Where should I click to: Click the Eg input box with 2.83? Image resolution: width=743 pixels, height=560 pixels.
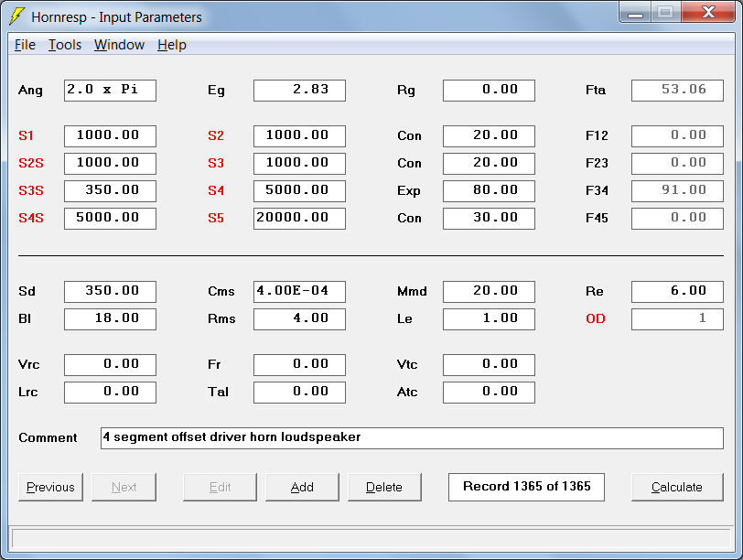299,90
